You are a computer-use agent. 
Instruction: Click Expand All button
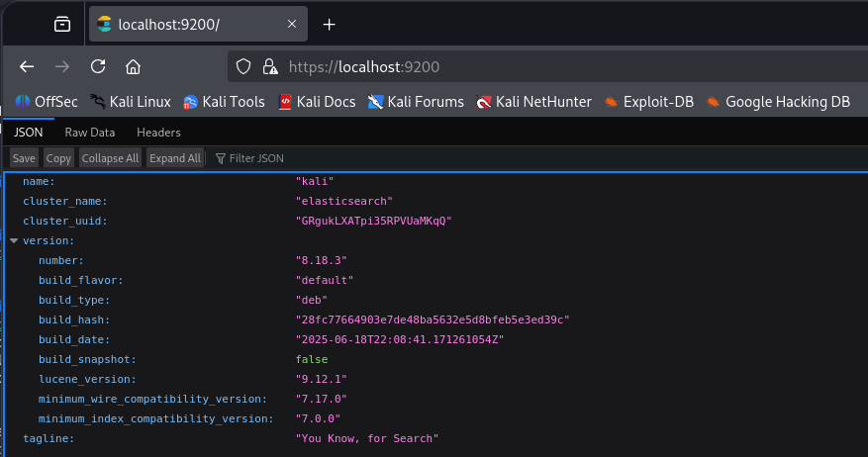pyautogui.click(x=175, y=158)
